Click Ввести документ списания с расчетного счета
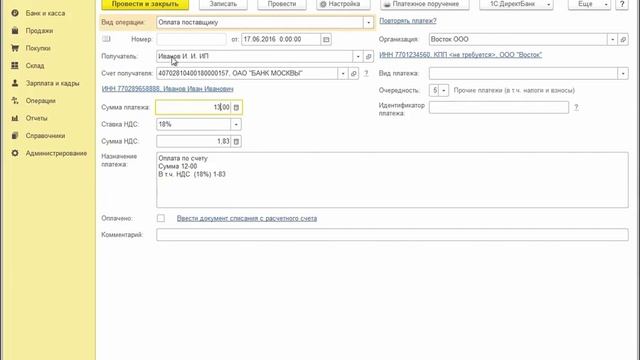 point(247,218)
